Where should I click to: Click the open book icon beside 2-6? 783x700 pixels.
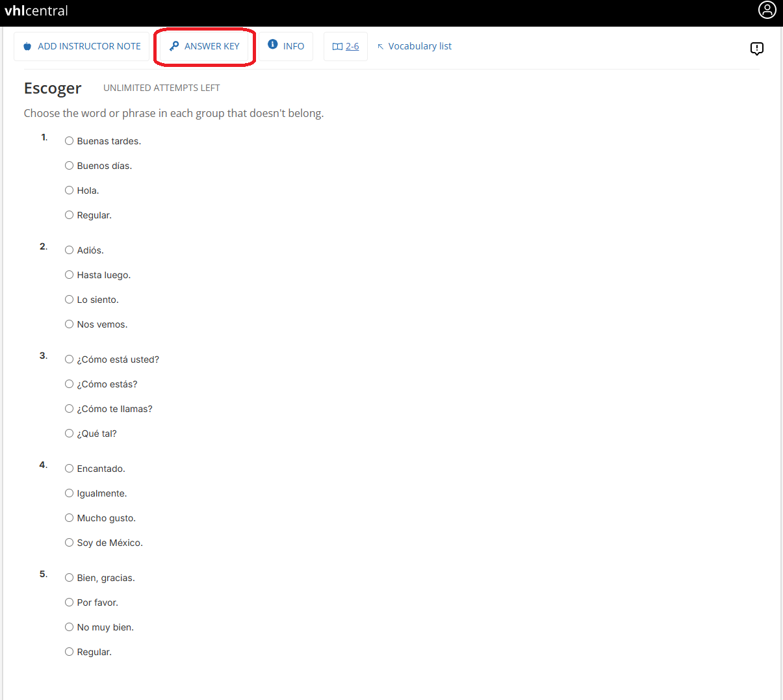click(x=337, y=47)
